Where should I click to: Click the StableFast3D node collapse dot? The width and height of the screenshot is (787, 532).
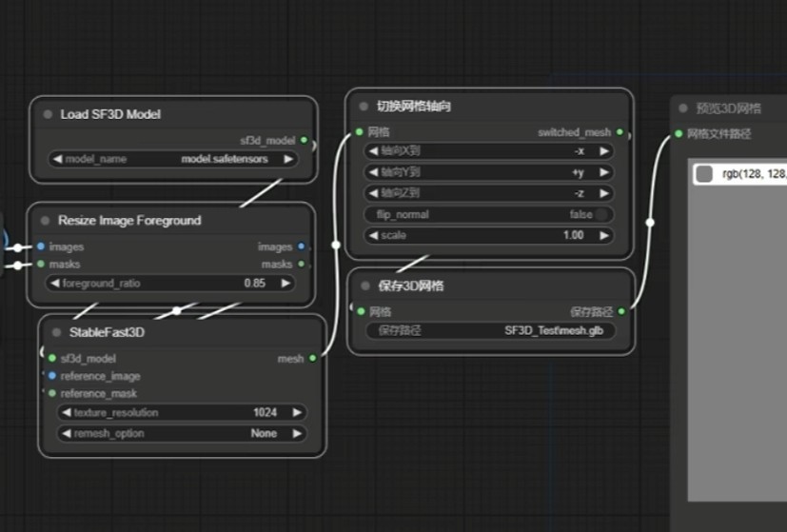pyautogui.click(x=56, y=332)
